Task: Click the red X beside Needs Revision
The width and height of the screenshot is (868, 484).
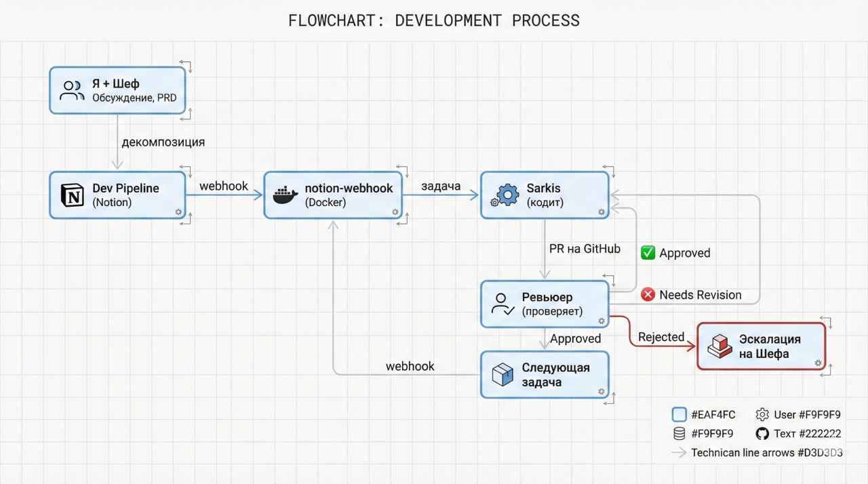Action: coord(648,295)
